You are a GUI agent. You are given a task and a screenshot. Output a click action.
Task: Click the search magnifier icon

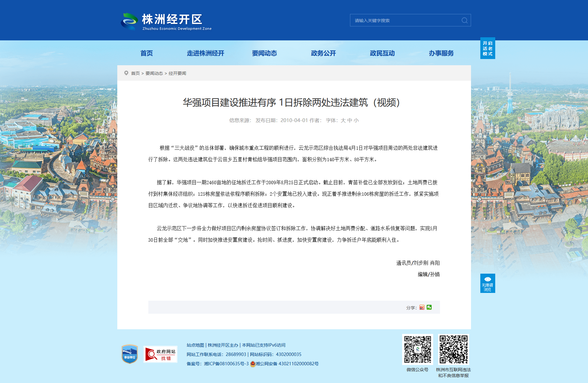pos(464,21)
